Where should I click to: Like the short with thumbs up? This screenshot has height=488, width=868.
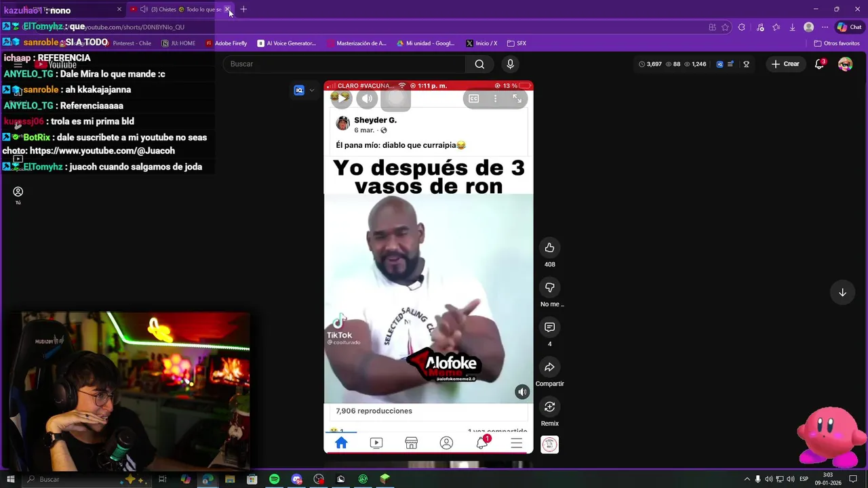pyautogui.click(x=549, y=247)
